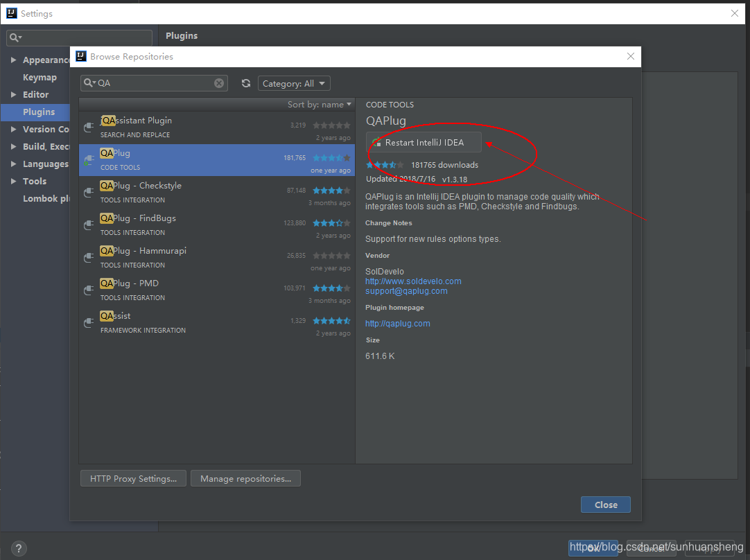Select QAPlug - Hammurapi plugin
This screenshot has width=750, height=560.
point(217,257)
